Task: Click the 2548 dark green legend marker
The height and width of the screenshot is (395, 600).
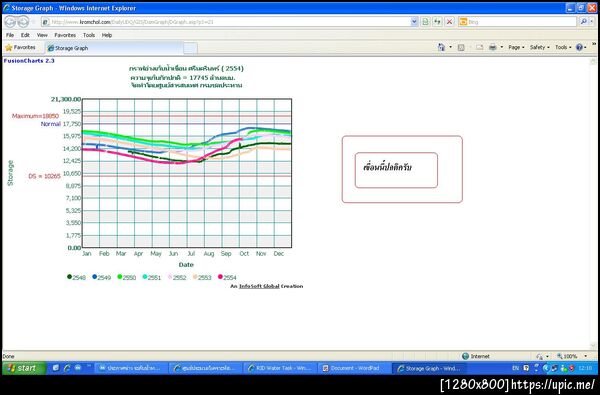Action: coord(70,277)
